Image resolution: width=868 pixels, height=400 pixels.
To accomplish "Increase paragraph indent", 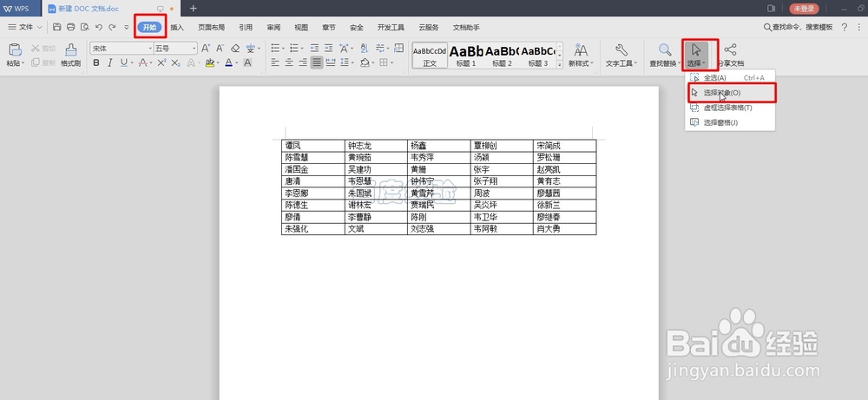I will click(328, 49).
